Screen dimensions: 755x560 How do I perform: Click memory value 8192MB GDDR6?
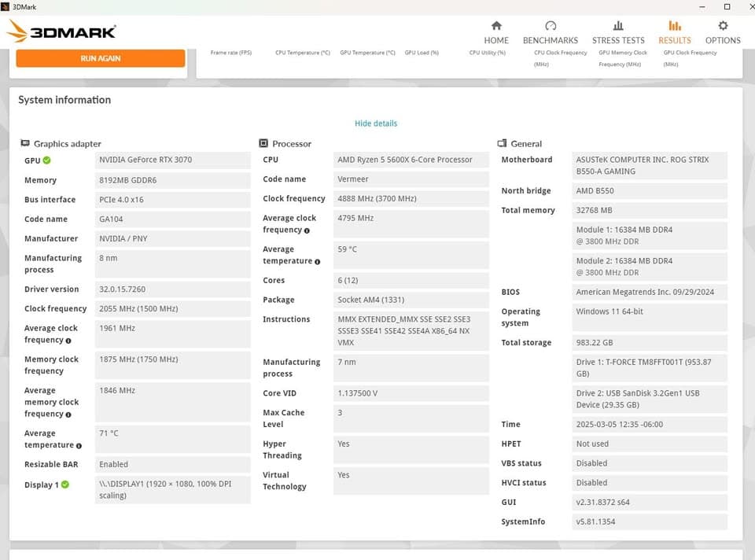173,180
